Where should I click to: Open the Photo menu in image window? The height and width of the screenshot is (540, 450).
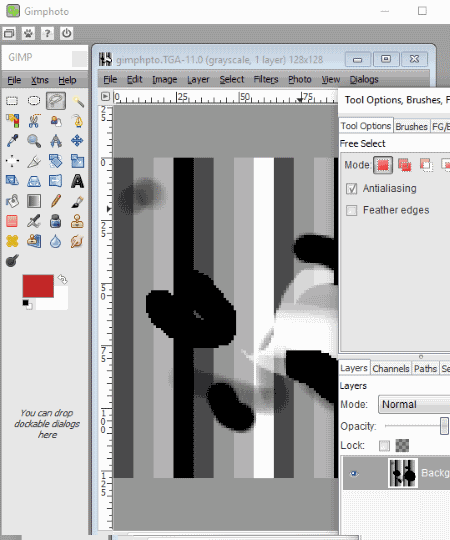tap(300, 80)
